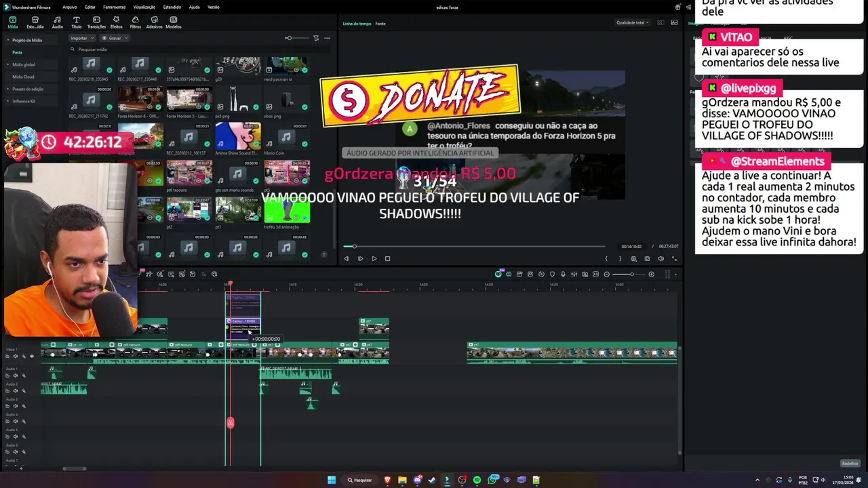The image size is (868, 488).
Task: Select the g29 image thumbnail
Action: click(x=238, y=66)
